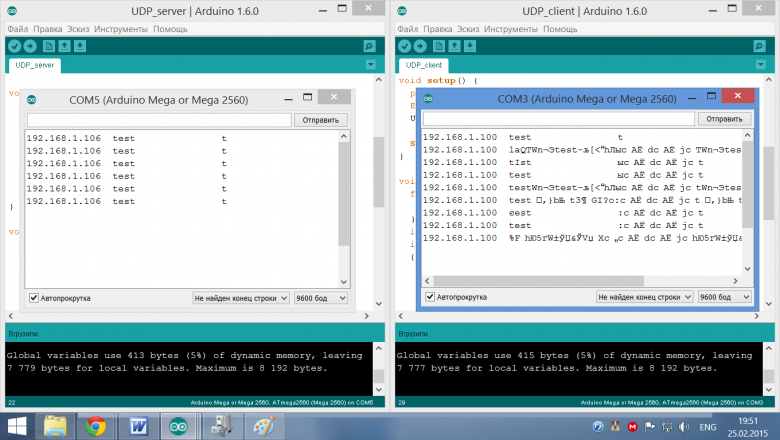
Task: Open Word from taskbar
Action: (138, 427)
